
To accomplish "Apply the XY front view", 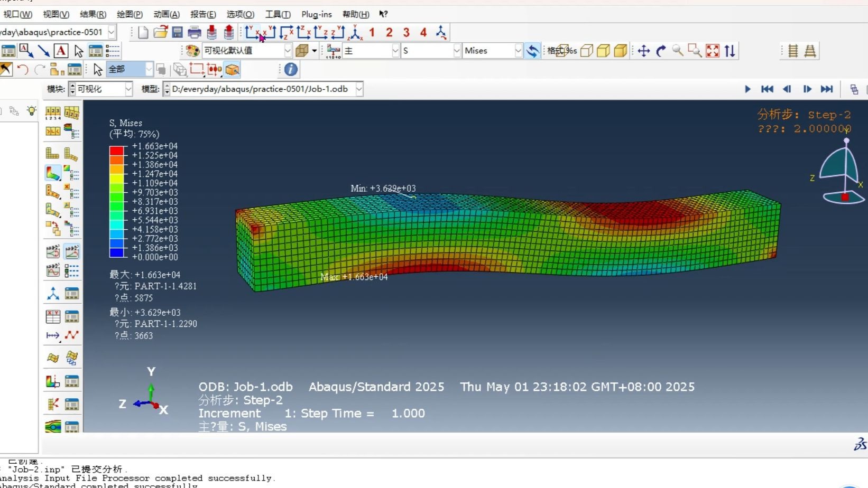I will [252, 33].
